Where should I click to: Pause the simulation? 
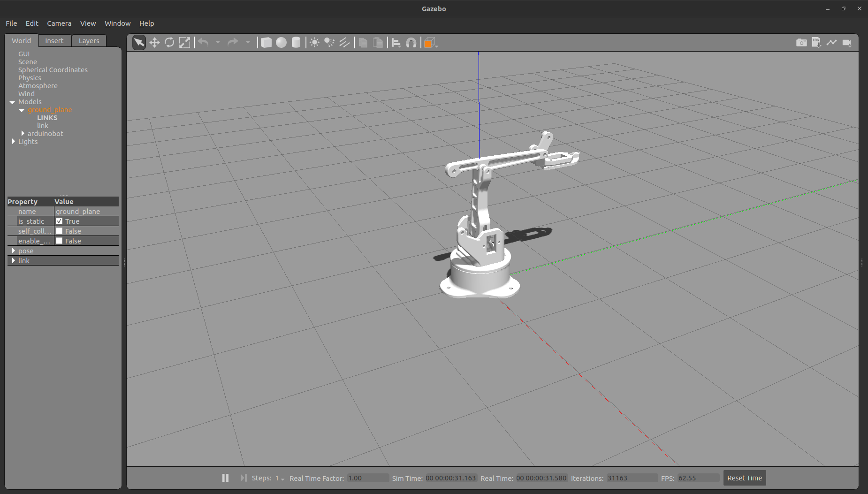[x=225, y=478]
